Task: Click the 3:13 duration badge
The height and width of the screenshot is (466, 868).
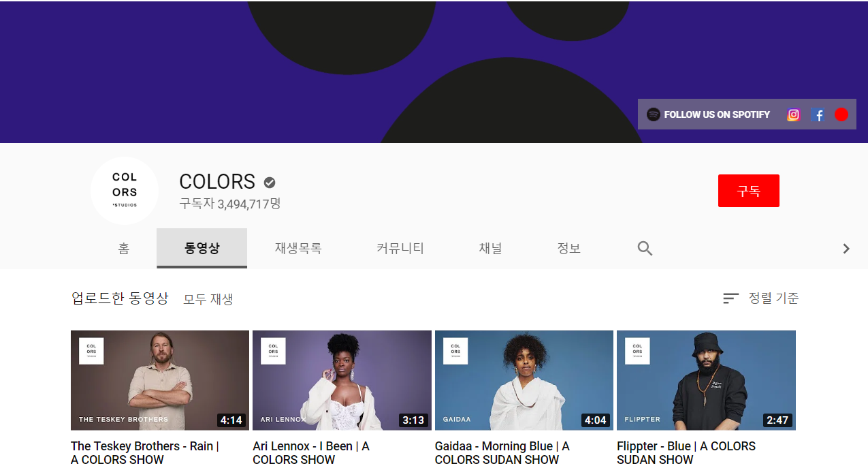Action: pyautogui.click(x=413, y=420)
